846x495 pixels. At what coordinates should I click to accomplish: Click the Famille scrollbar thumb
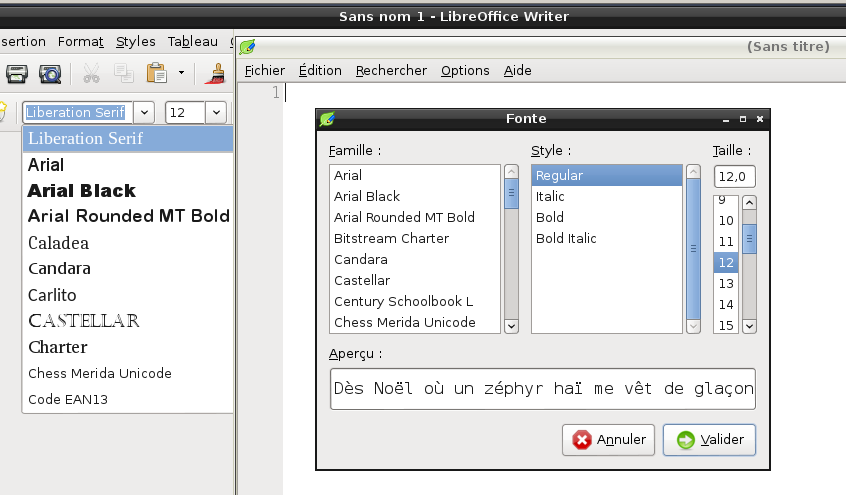(x=511, y=194)
